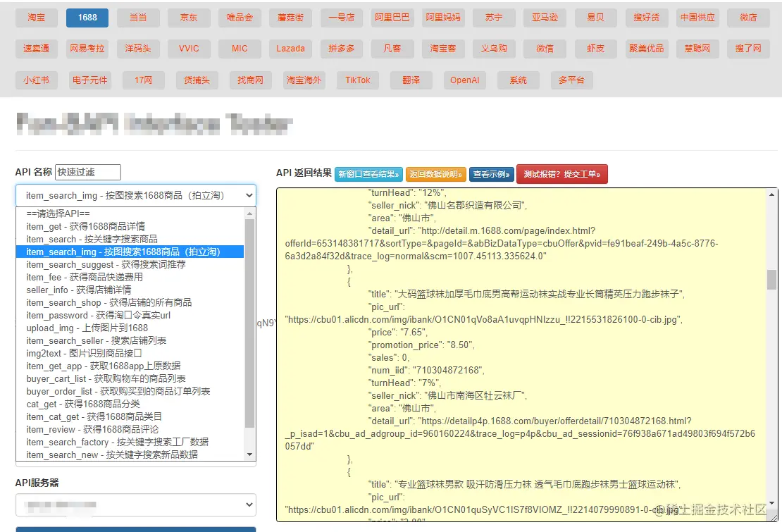
Task: Select the 苏宁 tab
Action: 495,18
